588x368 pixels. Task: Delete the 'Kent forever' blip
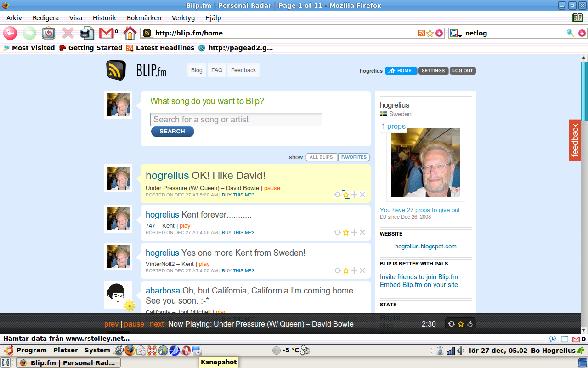tap(362, 233)
